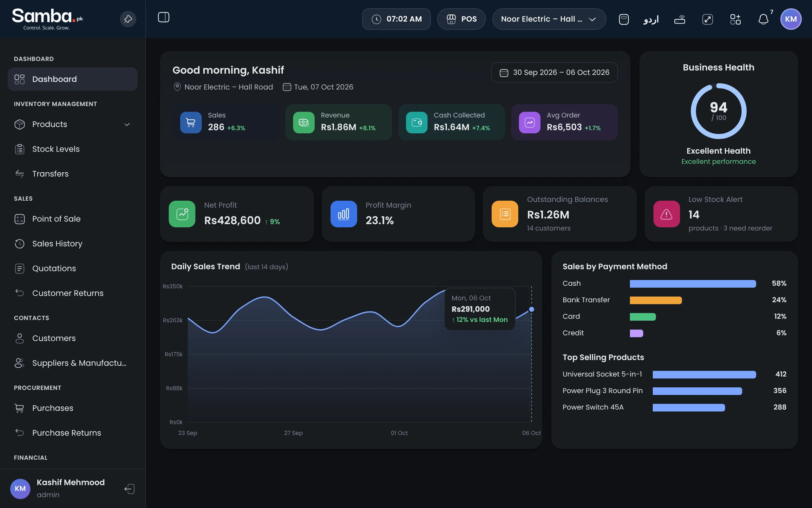Viewport: 812px width, 508px height.
Task: Open the add widgets grid icon
Action: tap(735, 19)
